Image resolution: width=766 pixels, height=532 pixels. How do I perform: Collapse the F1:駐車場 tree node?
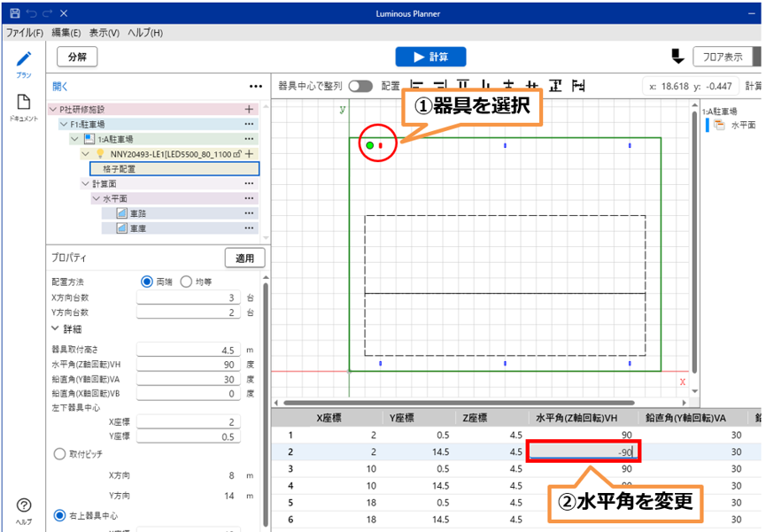(x=64, y=125)
